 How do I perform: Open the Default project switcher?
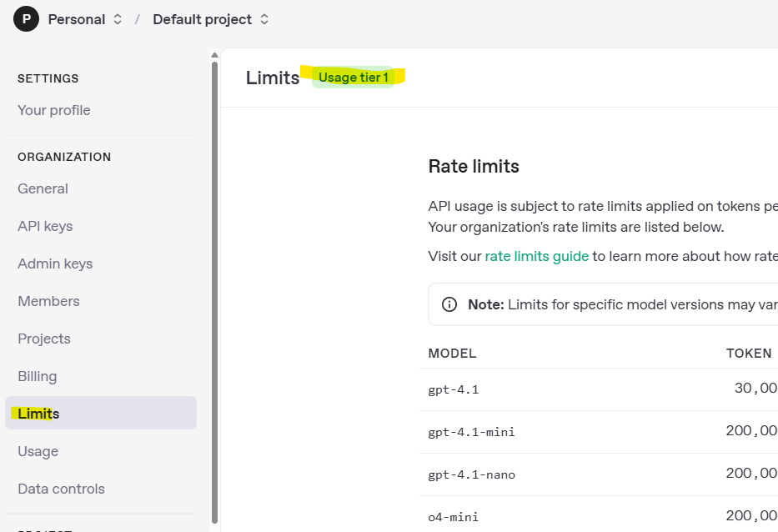(210, 19)
